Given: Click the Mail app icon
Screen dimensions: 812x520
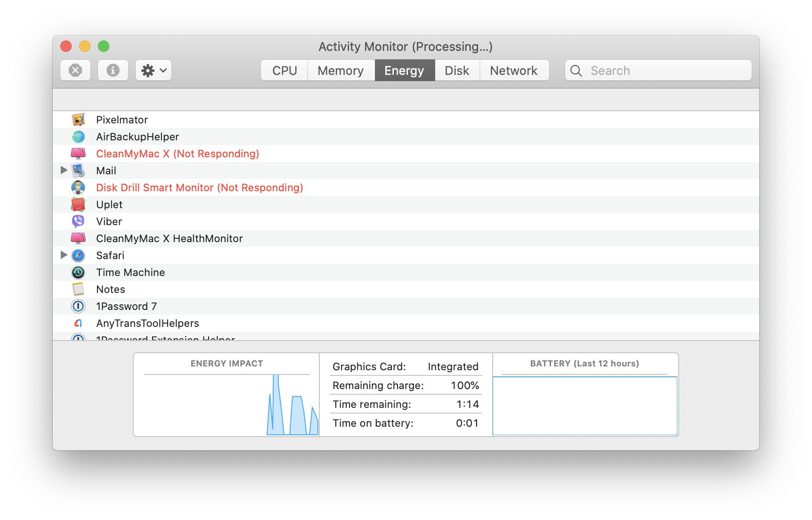Looking at the screenshot, I should point(78,171).
